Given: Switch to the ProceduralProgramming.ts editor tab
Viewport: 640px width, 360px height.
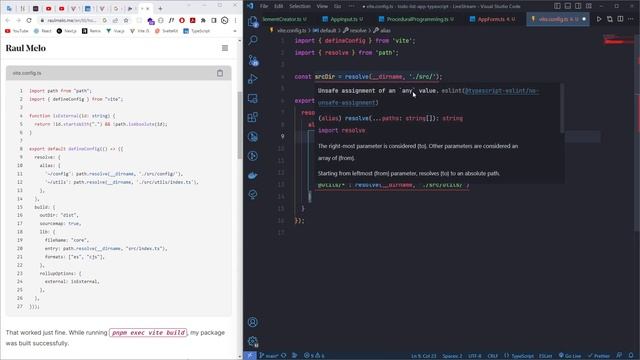Looking at the screenshot, I should click(417, 19).
